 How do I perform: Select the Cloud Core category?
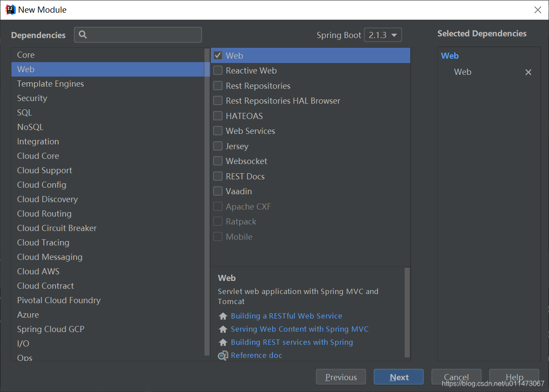tap(108, 156)
